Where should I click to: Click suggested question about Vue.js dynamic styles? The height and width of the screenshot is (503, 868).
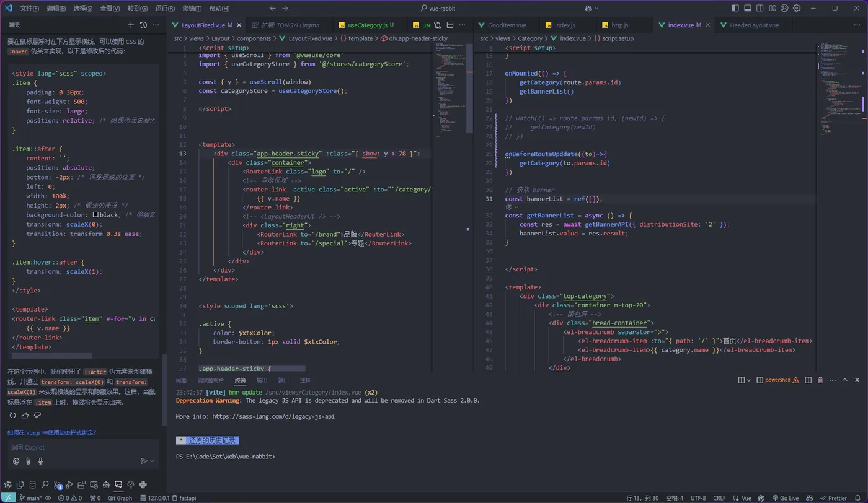(x=51, y=432)
